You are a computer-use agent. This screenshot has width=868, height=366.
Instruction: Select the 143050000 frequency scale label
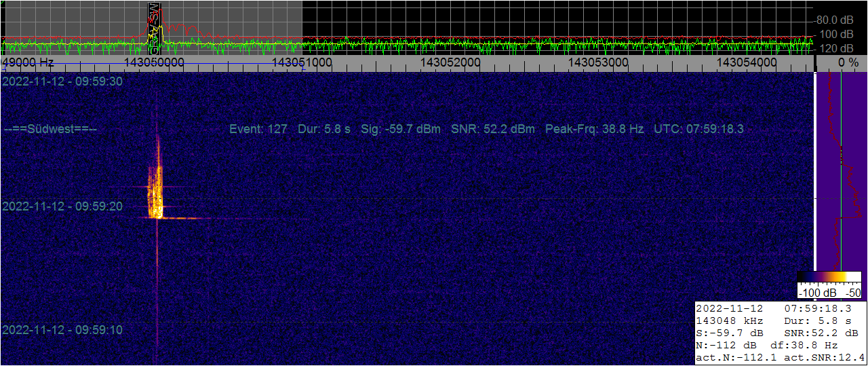154,62
